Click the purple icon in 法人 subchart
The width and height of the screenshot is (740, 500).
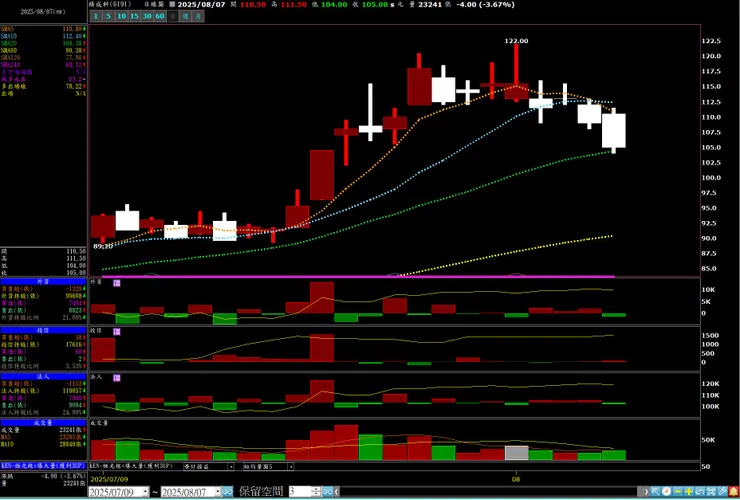click(117, 378)
